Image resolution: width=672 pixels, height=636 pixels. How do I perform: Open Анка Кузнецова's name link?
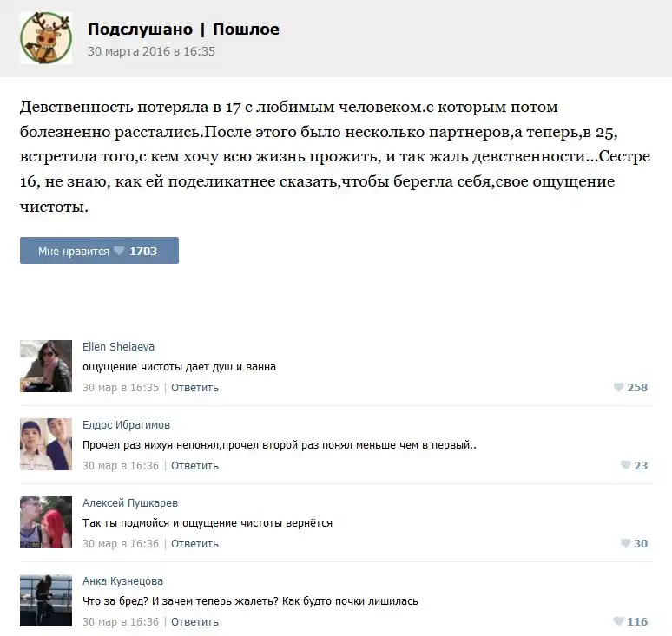122,580
